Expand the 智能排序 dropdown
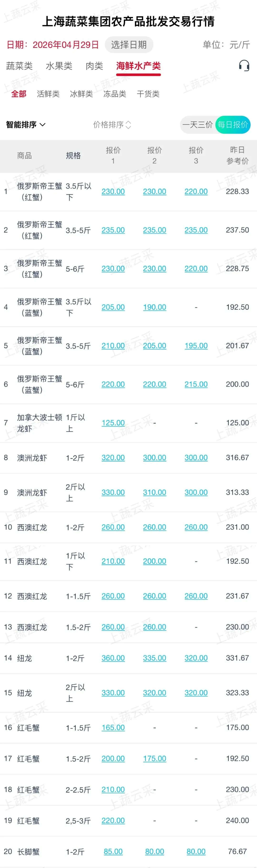257x868 pixels. (26, 125)
